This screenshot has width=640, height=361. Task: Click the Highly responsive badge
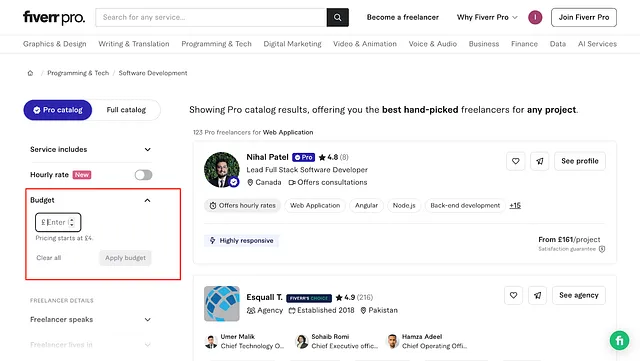tap(242, 241)
